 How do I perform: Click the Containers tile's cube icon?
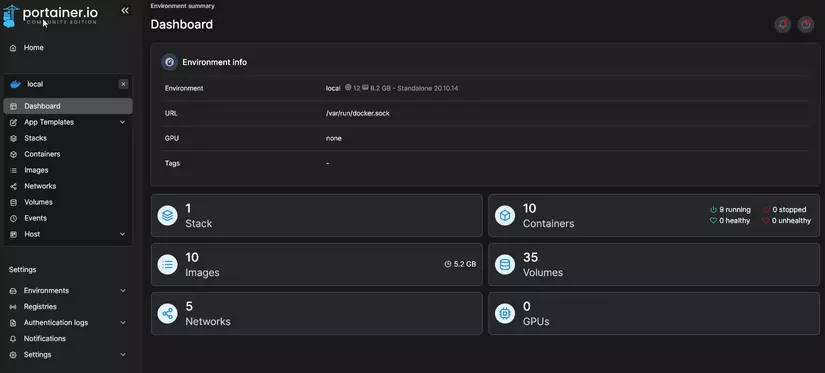[x=505, y=215]
